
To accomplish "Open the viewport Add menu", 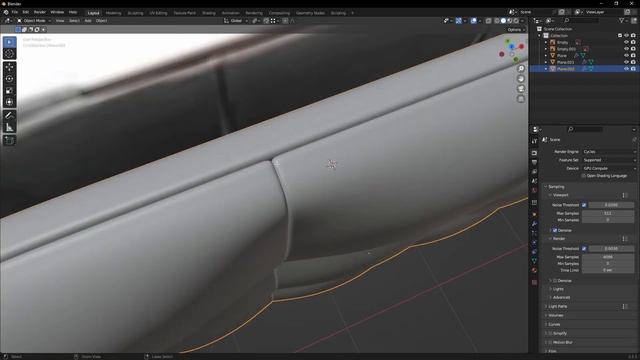I will 88,20.
